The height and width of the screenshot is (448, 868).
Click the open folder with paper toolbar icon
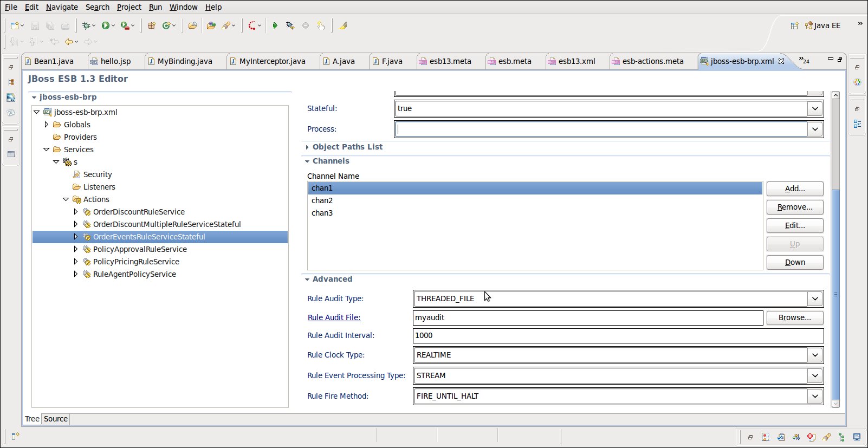point(192,25)
